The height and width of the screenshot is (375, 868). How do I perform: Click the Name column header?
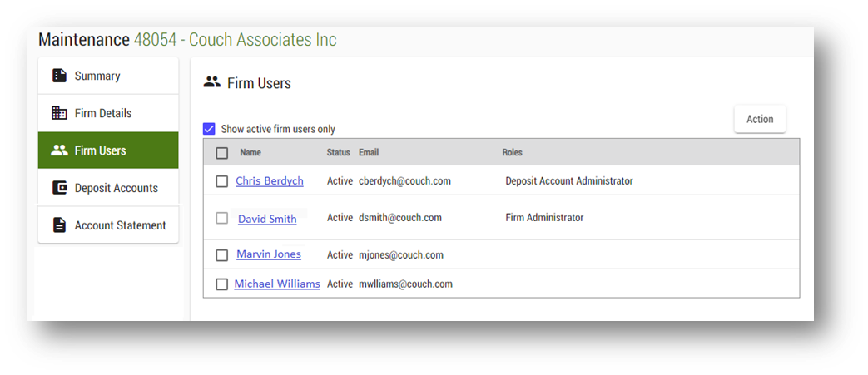click(x=250, y=153)
